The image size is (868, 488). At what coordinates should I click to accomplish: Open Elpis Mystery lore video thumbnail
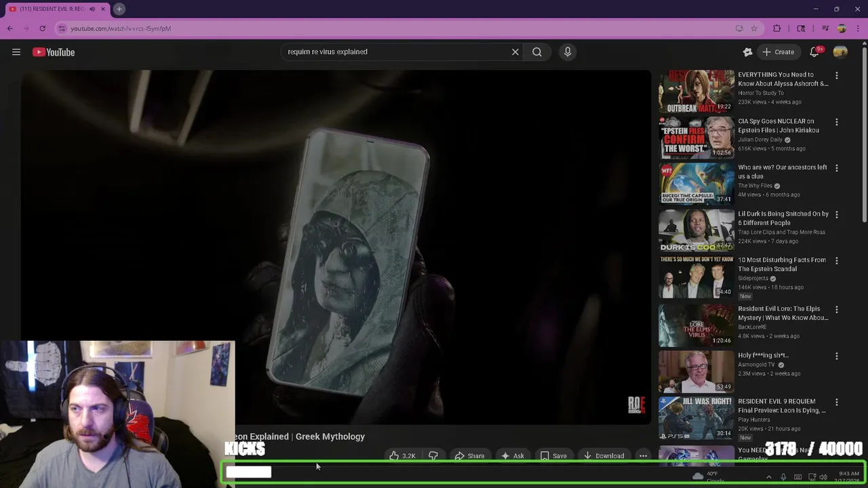(696, 325)
